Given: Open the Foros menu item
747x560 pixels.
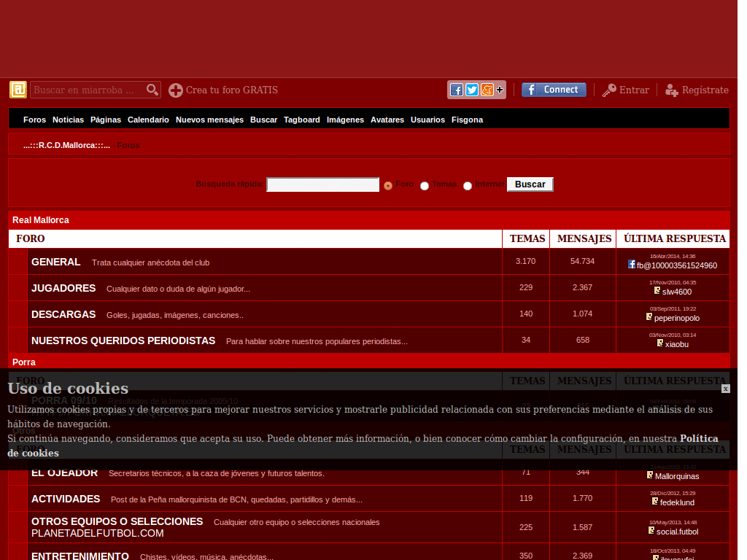Looking at the screenshot, I should click(x=35, y=120).
